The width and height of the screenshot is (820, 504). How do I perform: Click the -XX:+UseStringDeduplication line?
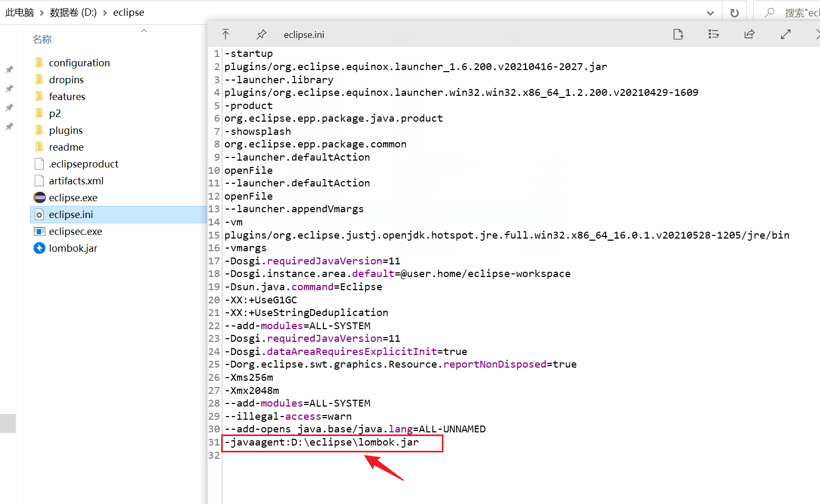tap(307, 312)
